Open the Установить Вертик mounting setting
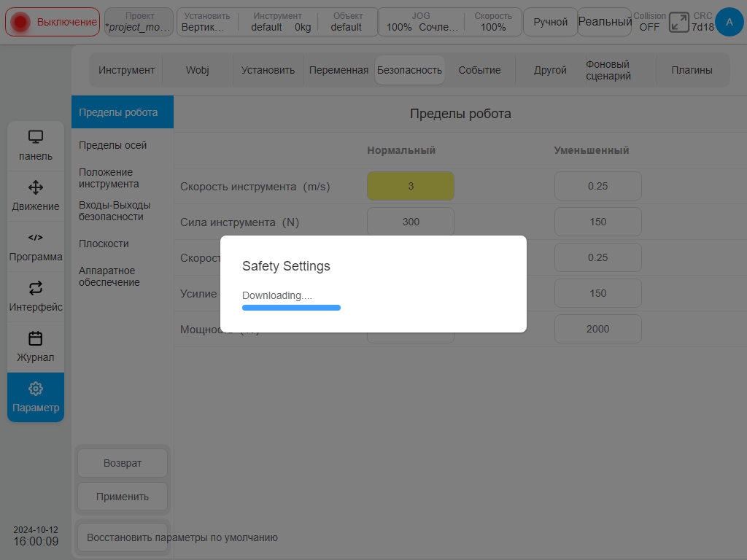Viewport: 747px width, 560px height. 207,22
